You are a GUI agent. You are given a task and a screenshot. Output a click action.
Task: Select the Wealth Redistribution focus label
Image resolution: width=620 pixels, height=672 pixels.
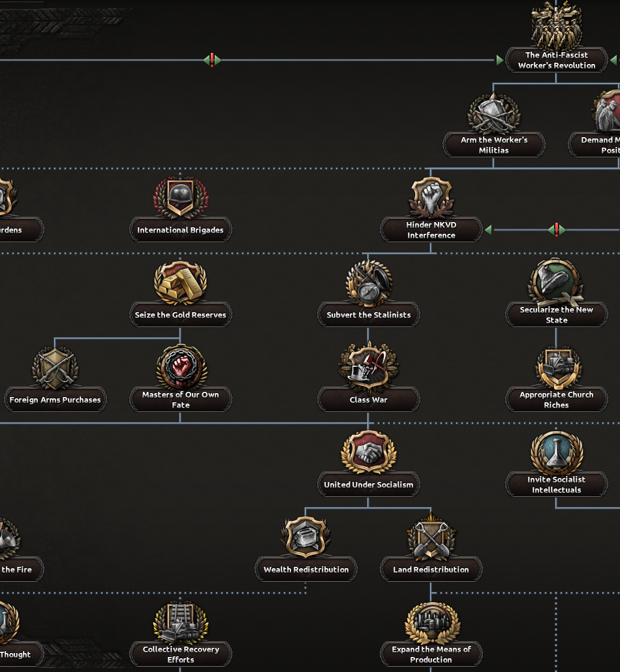click(306, 569)
